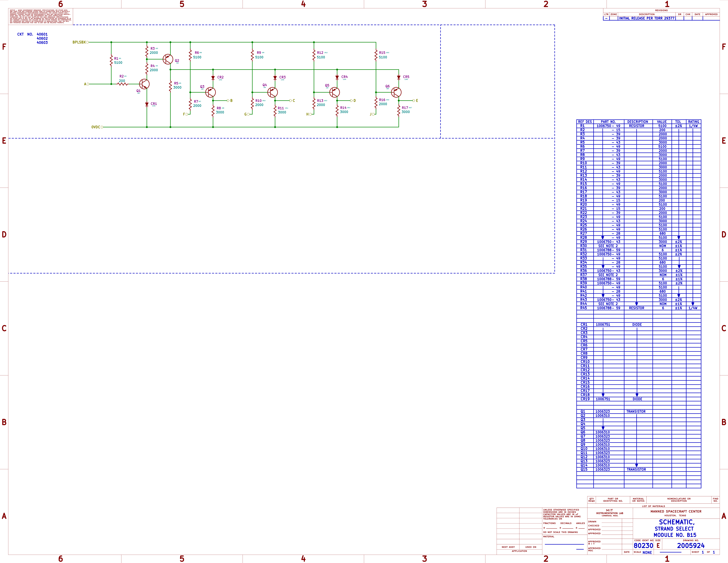Screen dimensions: 728x563
Task: Pick resistor R15 symbol
Action: pyautogui.click(x=376, y=55)
